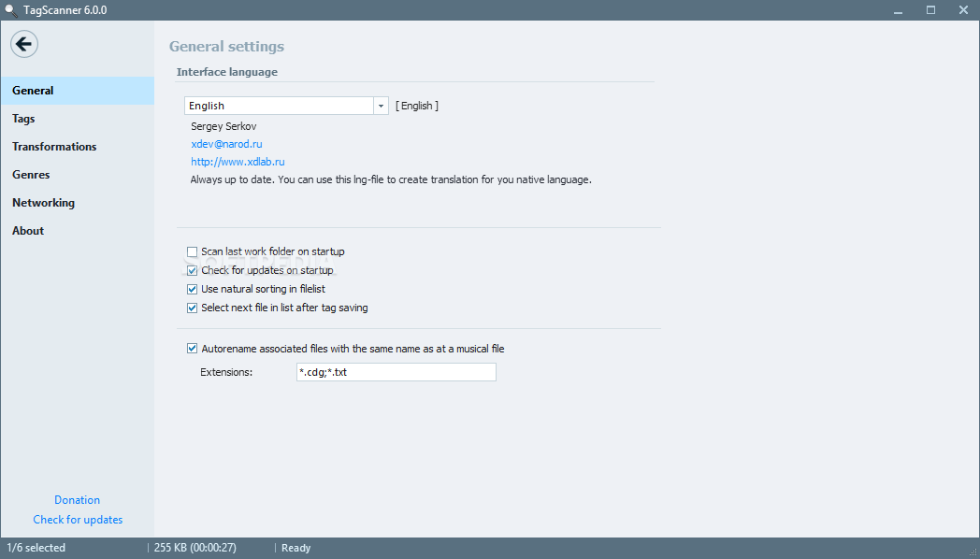Click the Sergey Serkov author text
Viewport: 980px width, 559px height.
(223, 126)
